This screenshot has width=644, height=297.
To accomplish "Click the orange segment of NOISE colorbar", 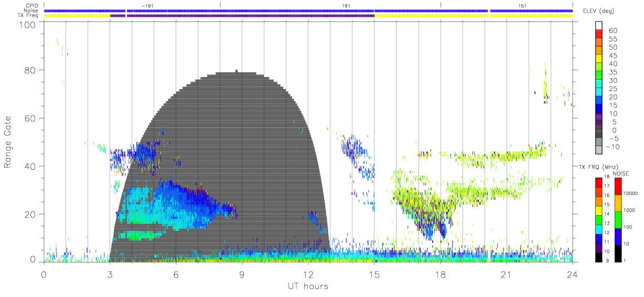I will tap(618, 203).
